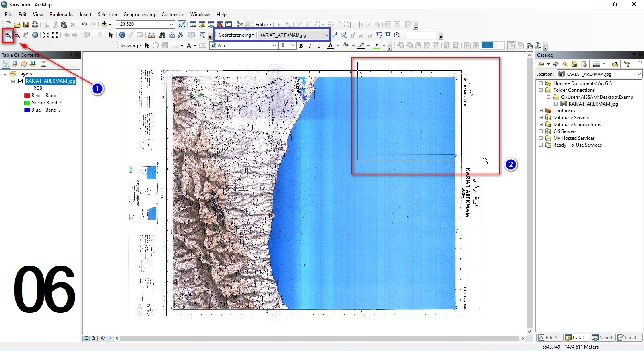Choose the Select Elements arrow tool
This screenshot has width=644, height=351.
pos(111,35)
